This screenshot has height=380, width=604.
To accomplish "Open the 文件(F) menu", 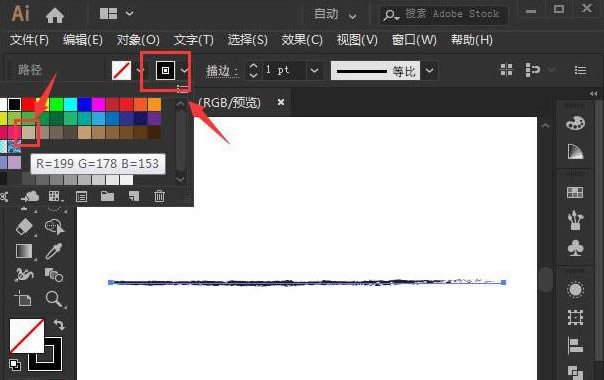I will (x=29, y=40).
